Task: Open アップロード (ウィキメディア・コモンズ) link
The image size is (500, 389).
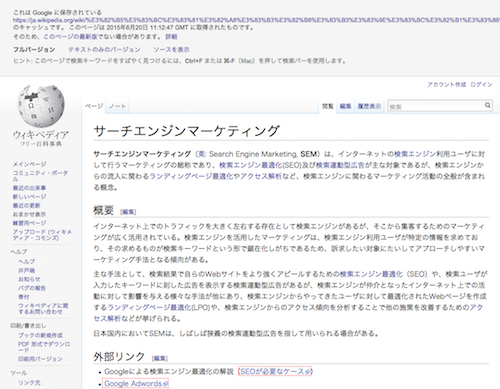Action: [x=42, y=235]
